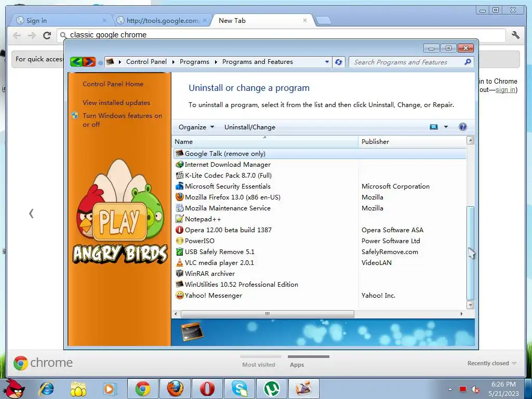This screenshot has height=399, width=532.
Task: Click the vertical scrollbar thumb in program list
Action: 470,253
